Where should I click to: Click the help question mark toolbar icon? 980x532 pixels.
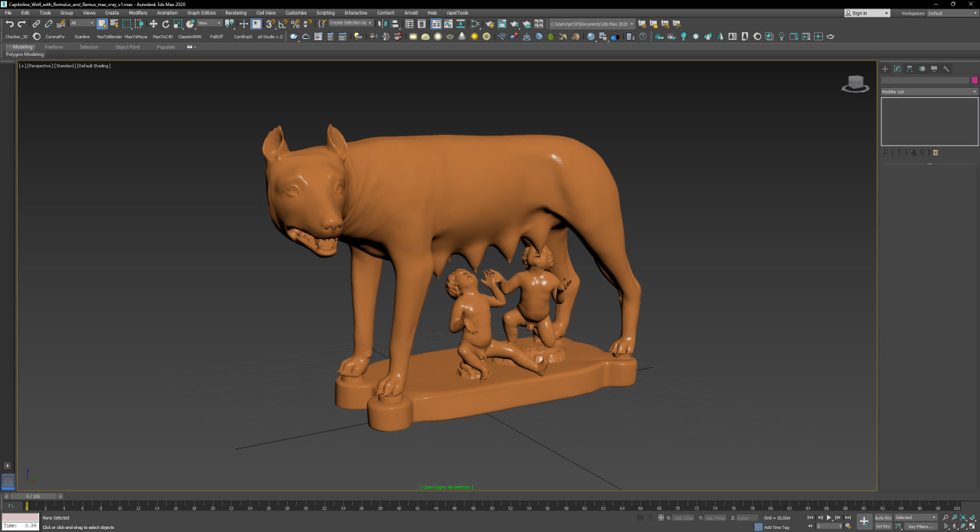[642, 36]
